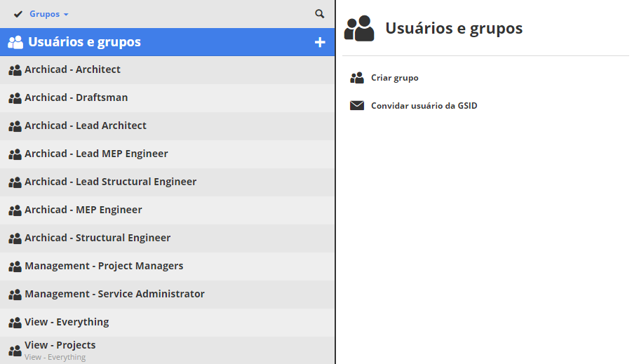
Task: Select Archicad - MEP Engineer group
Action: [83, 210]
